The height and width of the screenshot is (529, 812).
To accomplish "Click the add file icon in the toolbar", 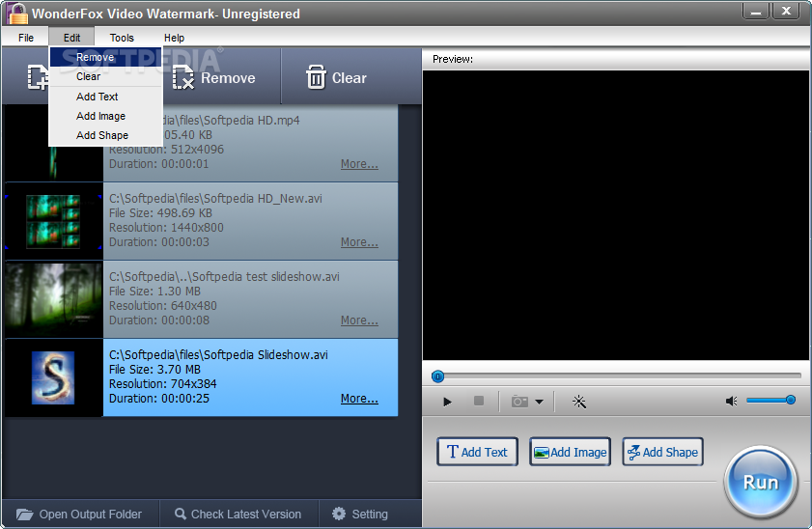I will coord(38,78).
